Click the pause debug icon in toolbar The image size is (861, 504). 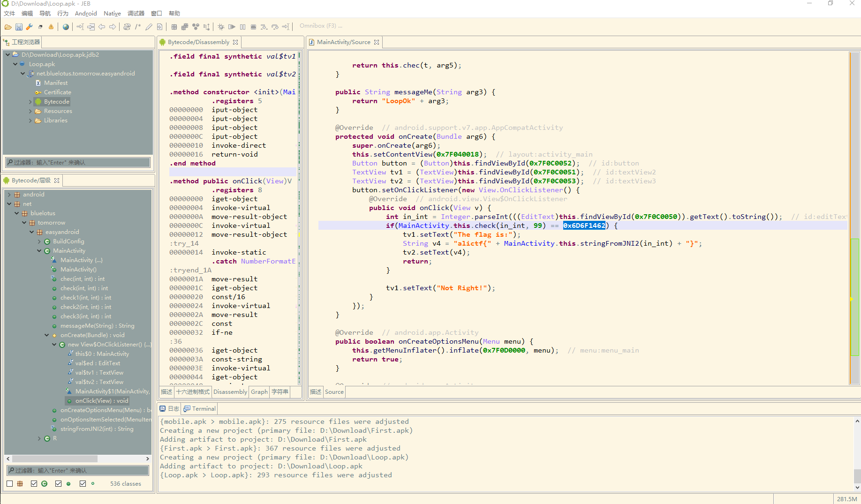coord(242,27)
